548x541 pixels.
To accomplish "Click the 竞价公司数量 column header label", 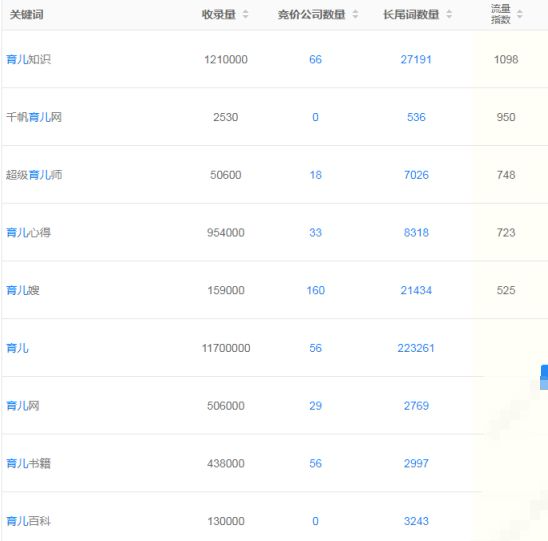I will click(311, 14).
